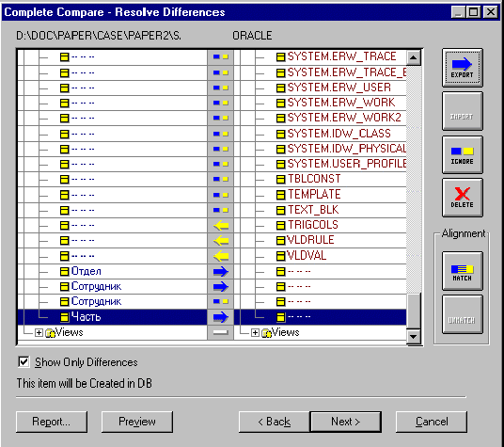Click Views label in ORACLE pane
Image resolution: width=504 pixels, height=447 pixels.
(285, 332)
